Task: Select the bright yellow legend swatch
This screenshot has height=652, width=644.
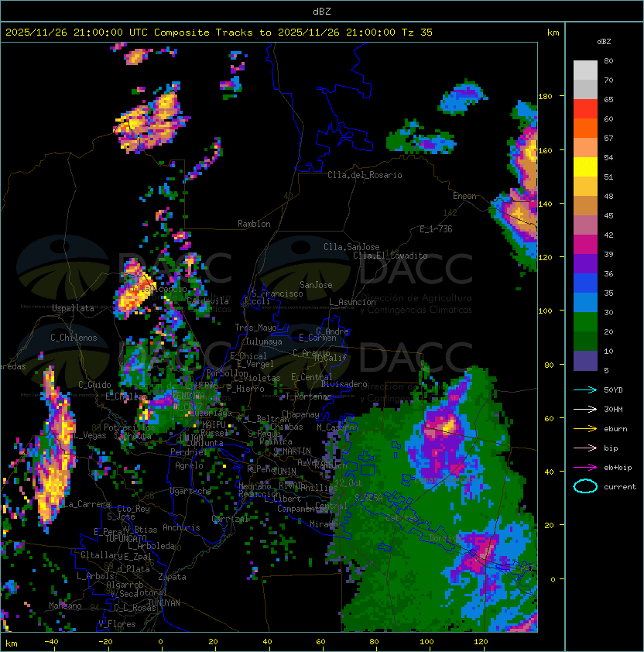Action: (585, 167)
